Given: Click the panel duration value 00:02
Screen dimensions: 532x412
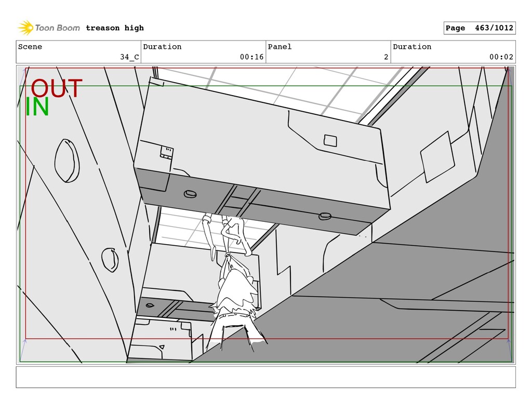Looking at the screenshot, I should click(x=501, y=57).
